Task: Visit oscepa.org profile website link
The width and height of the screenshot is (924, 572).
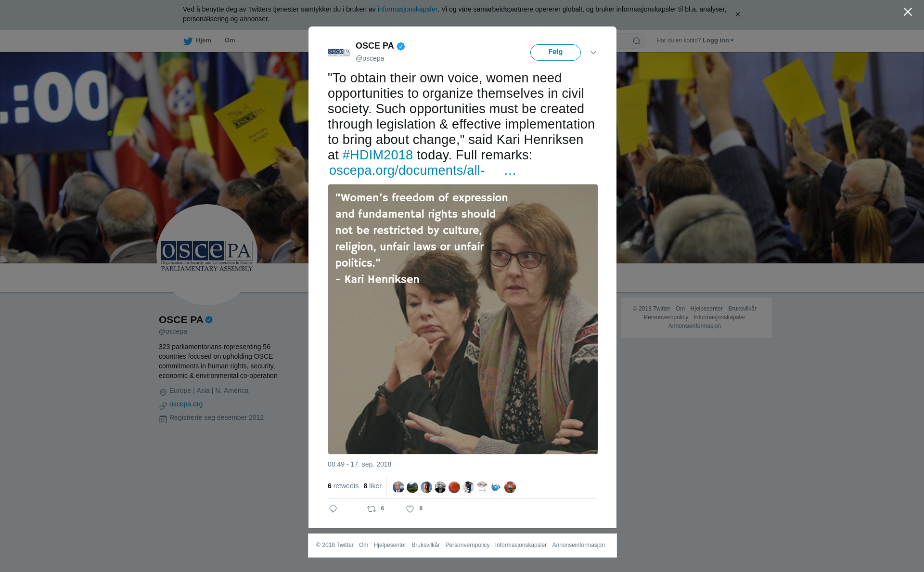Action: pyautogui.click(x=186, y=404)
